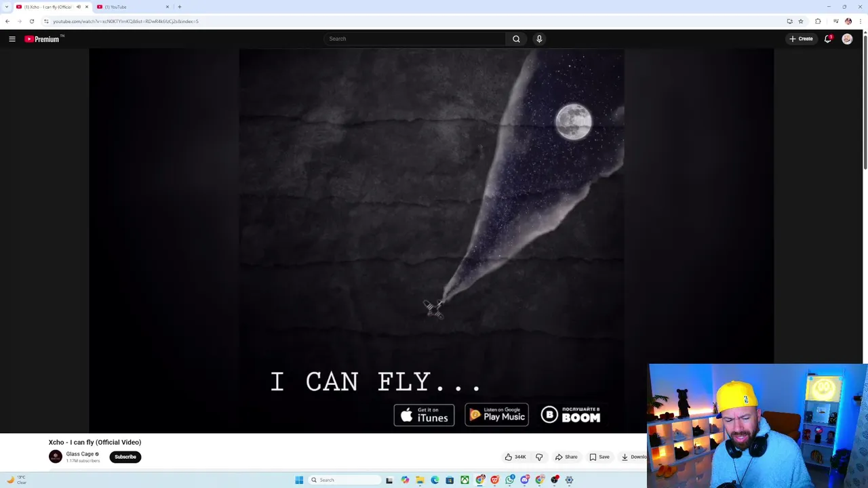Go back in browser history
The image size is (868, 488).
coord(7,21)
